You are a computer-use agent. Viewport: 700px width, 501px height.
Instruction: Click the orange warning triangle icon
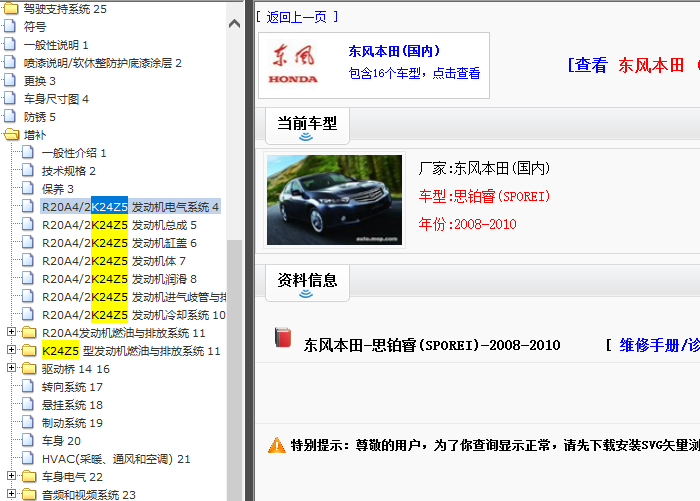click(277, 445)
